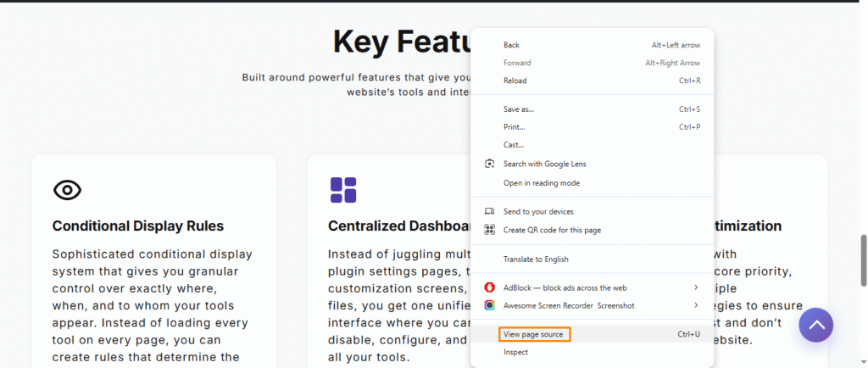Select Print... in the context menu
This screenshot has width=868, height=368.
pyautogui.click(x=593, y=126)
